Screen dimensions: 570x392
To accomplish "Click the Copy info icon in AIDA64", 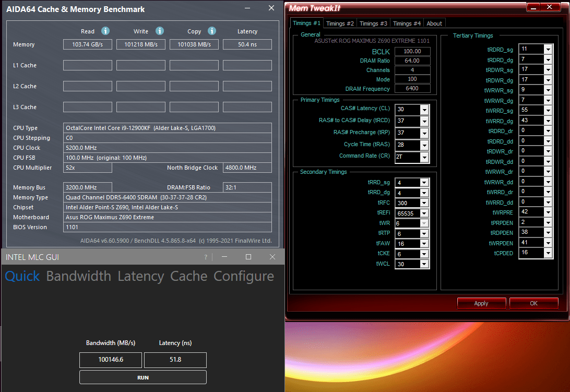I will [212, 31].
